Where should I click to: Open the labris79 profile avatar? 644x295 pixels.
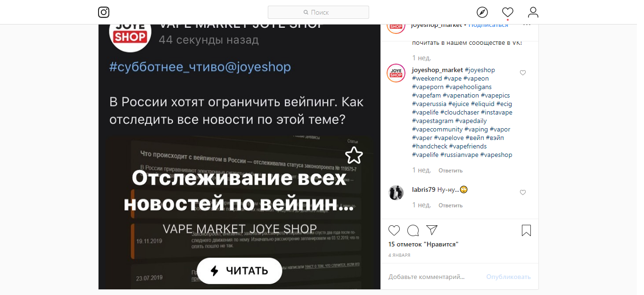(x=396, y=193)
